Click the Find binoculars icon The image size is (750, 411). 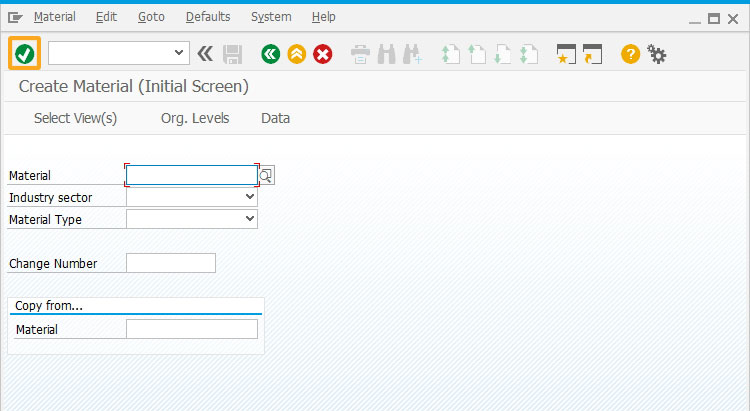pyautogui.click(x=386, y=54)
